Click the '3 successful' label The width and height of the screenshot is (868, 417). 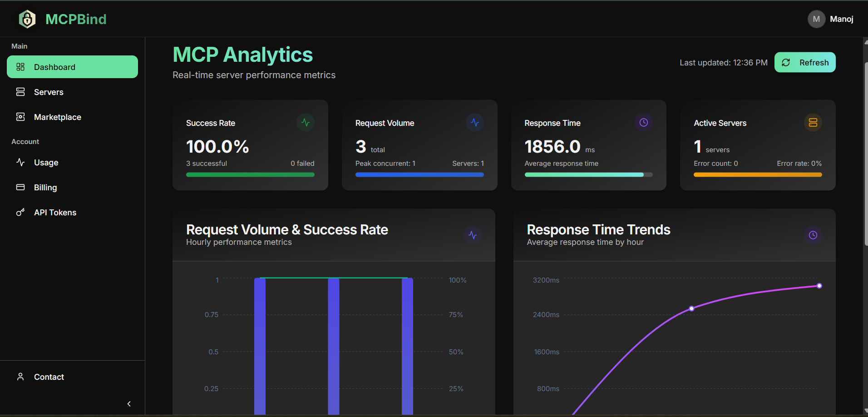click(207, 164)
